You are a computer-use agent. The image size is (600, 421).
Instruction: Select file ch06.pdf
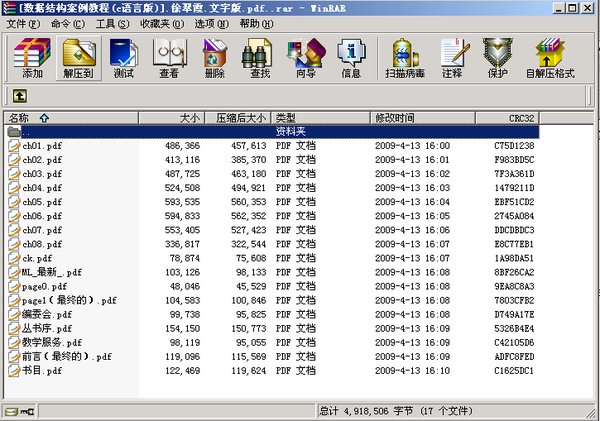[x=42, y=216]
